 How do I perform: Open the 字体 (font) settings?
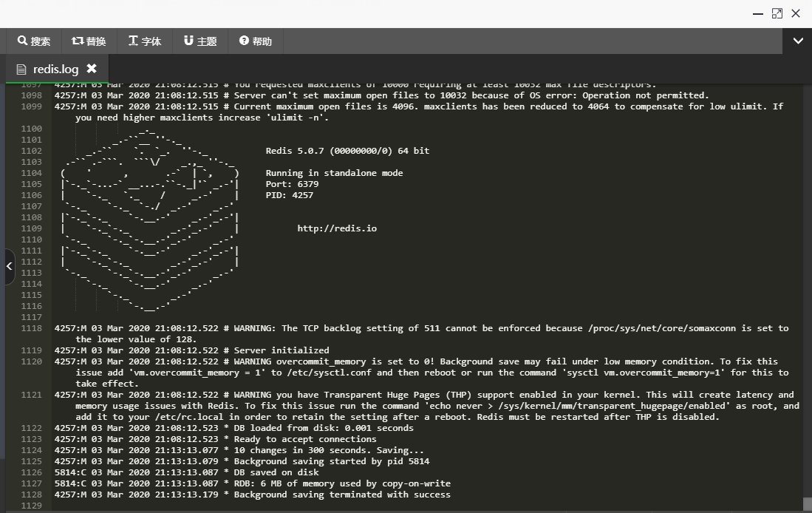pyautogui.click(x=144, y=41)
